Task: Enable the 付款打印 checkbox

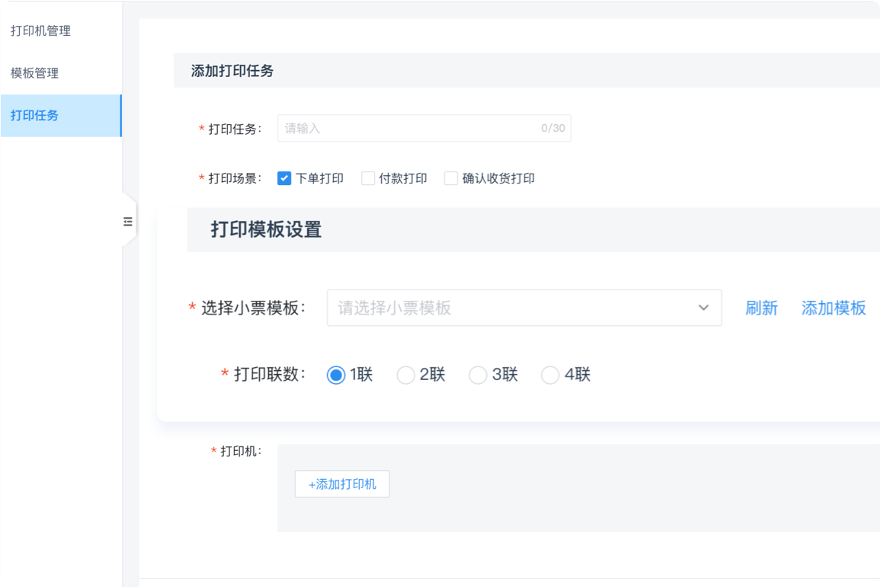Action: tap(368, 178)
